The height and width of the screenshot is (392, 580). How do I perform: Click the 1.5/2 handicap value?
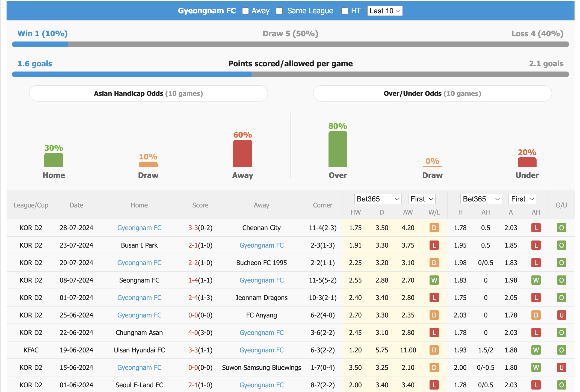pos(486,350)
